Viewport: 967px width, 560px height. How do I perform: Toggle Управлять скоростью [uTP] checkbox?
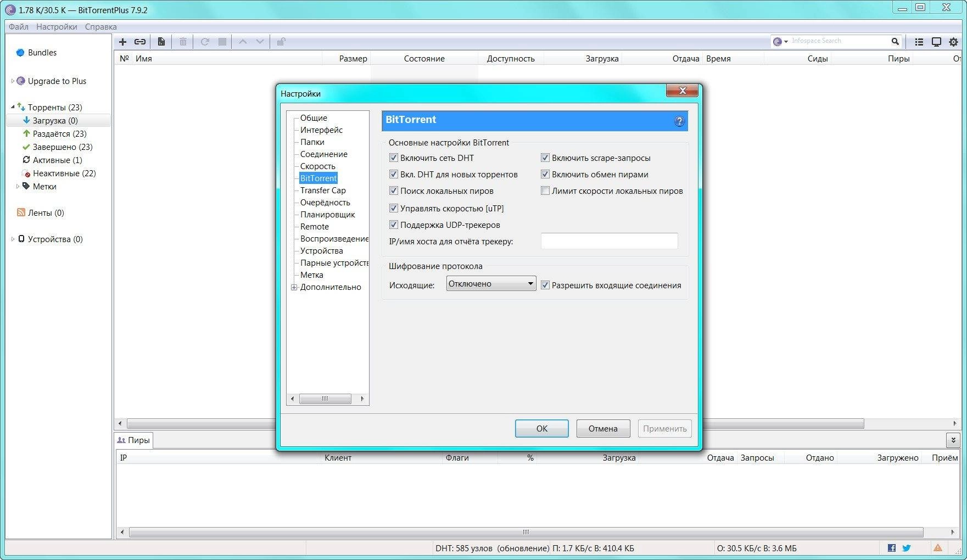[x=393, y=208]
